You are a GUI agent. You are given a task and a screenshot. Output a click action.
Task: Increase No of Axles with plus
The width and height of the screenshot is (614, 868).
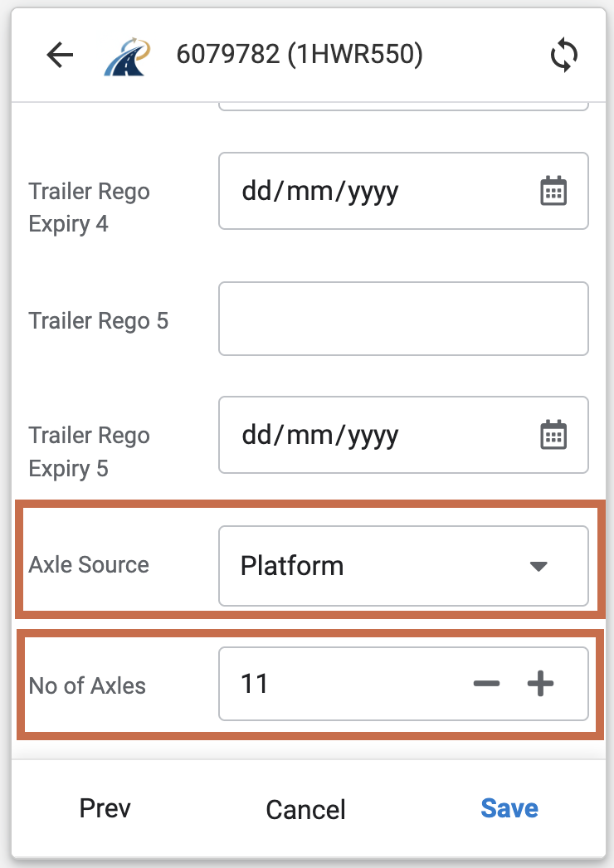coord(540,684)
